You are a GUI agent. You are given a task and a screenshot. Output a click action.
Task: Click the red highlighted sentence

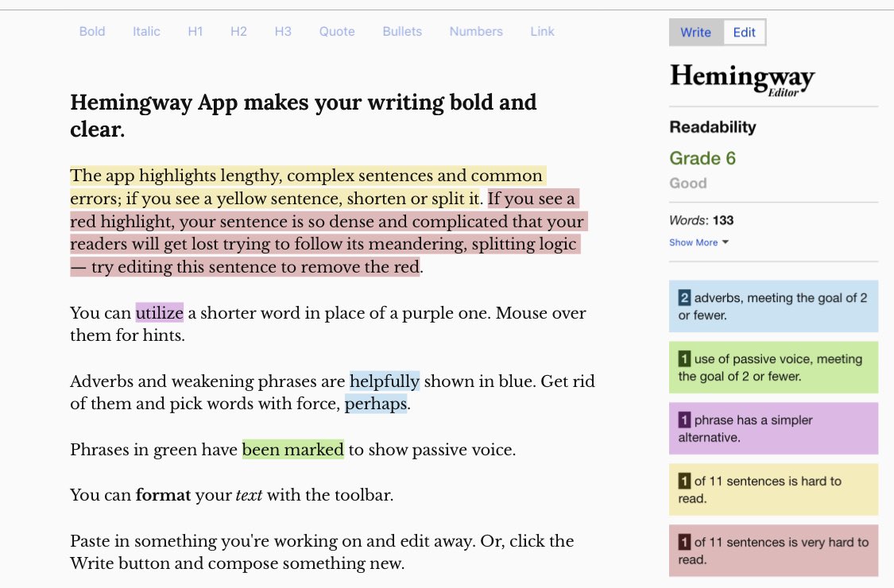tap(328, 233)
